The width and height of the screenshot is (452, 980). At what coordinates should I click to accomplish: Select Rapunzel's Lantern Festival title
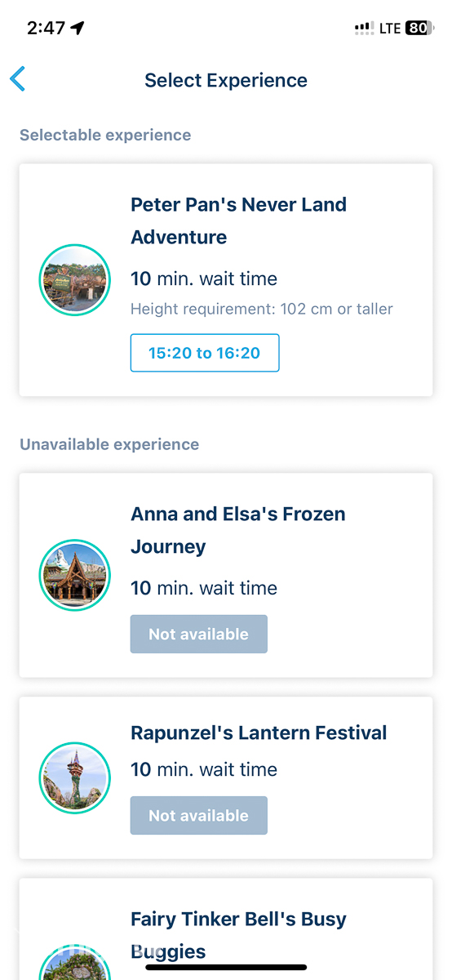(x=259, y=733)
